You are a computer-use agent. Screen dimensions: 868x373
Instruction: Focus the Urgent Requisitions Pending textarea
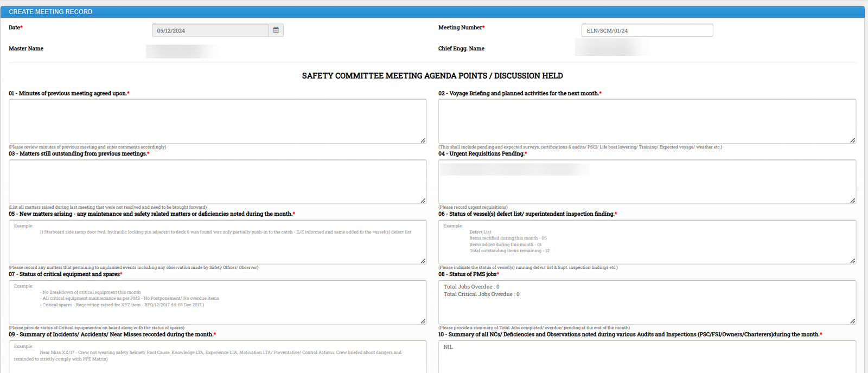[647, 182]
